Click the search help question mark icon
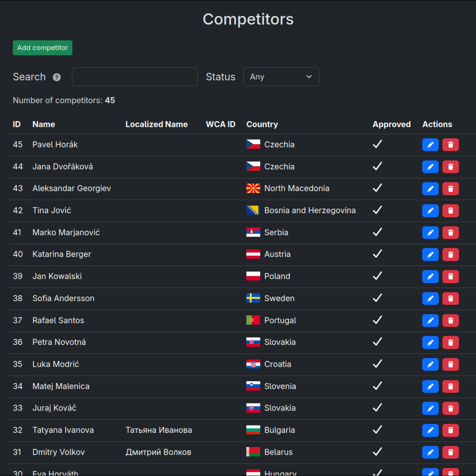This screenshot has width=476, height=476. [x=57, y=77]
